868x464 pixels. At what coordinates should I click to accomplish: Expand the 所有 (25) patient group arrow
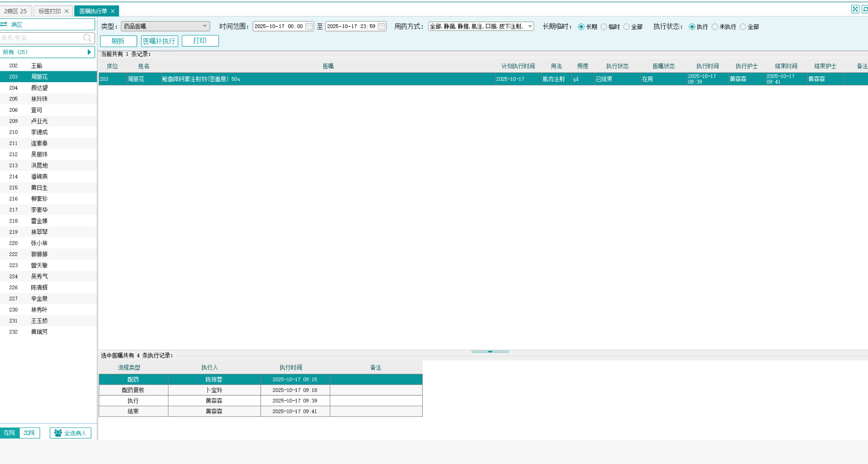89,52
